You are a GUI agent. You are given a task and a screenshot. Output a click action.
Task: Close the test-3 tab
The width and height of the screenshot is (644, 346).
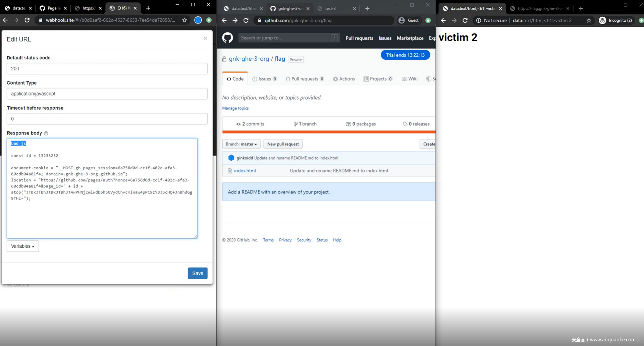354,8
